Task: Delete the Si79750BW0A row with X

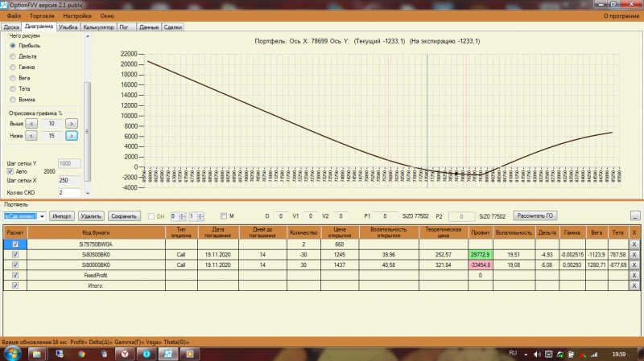Action: coord(634,244)
